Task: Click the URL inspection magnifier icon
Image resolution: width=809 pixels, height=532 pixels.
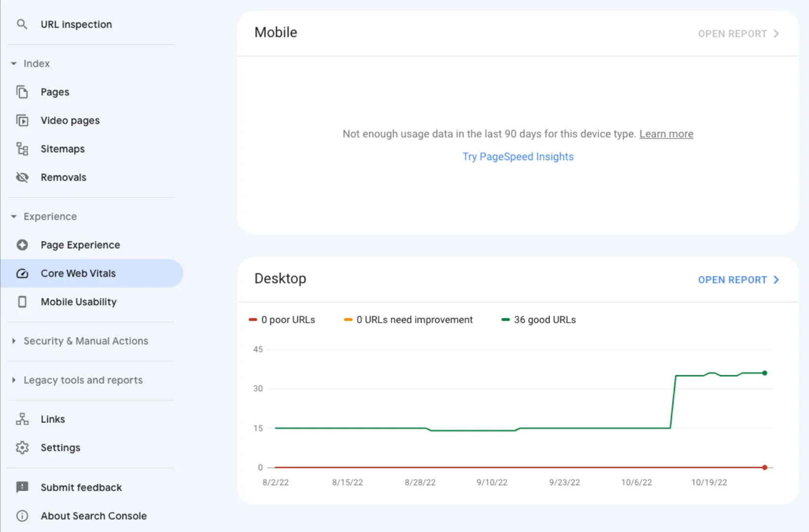Action: [22, 24]
